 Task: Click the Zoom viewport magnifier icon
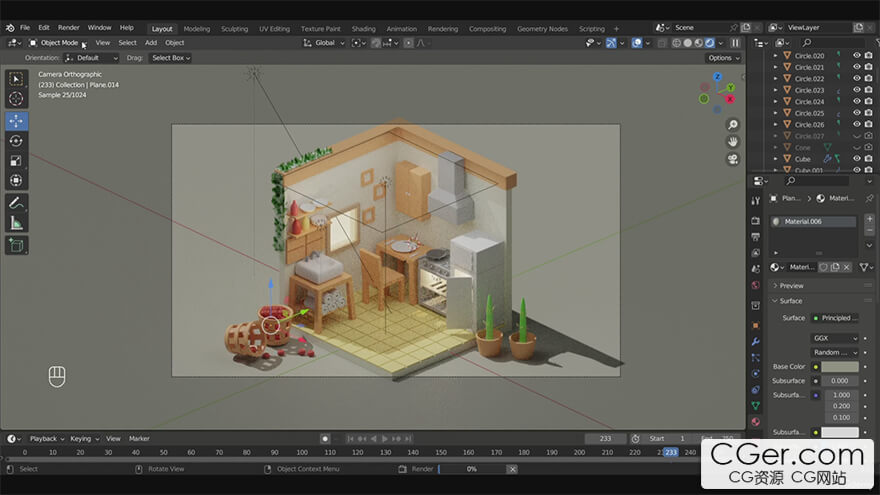(732, 125)
